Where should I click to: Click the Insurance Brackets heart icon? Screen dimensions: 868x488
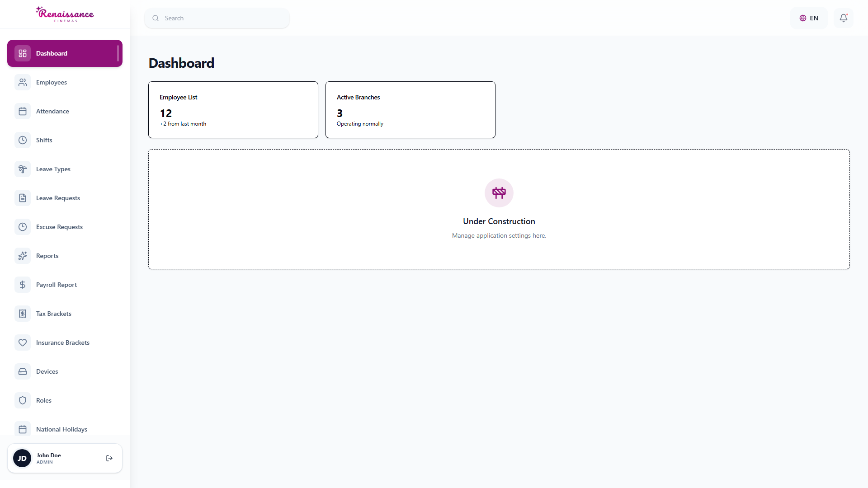pyautogui.click(x=23, y=343)
